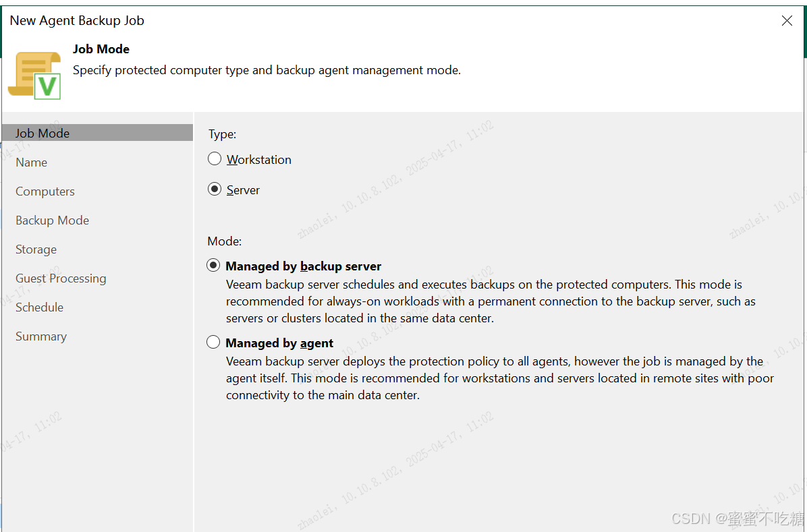Choose Managed by backup server mode
807x532 pixels.
point(213,266)
